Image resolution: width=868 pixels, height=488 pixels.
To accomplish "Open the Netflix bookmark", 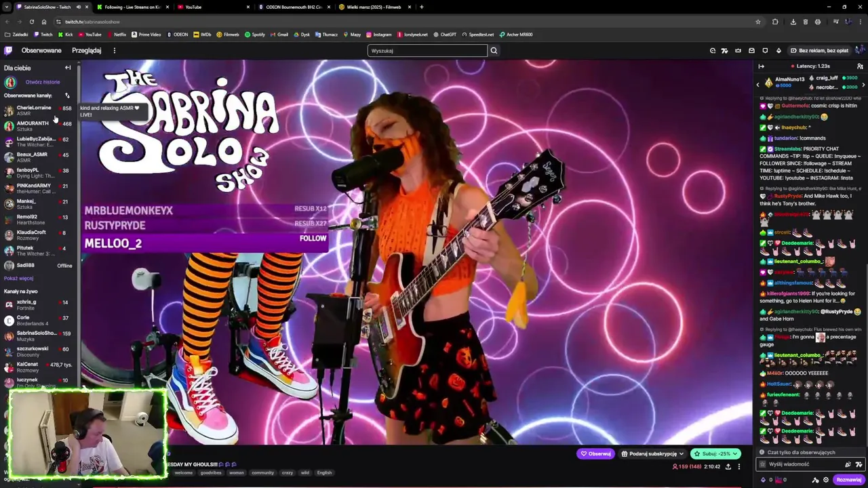I will click(116, 34).
